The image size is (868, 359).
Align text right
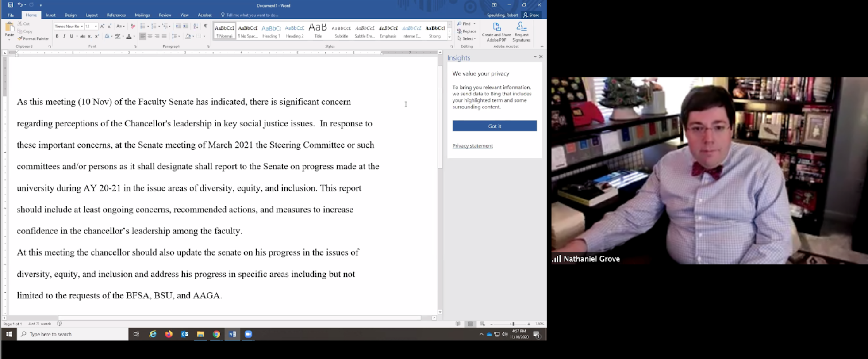157,36
